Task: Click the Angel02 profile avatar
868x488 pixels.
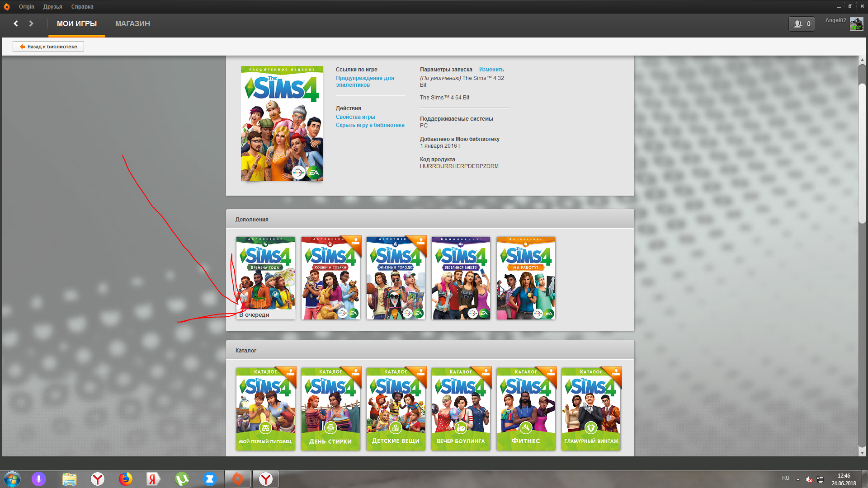Action: pos(856,24)
